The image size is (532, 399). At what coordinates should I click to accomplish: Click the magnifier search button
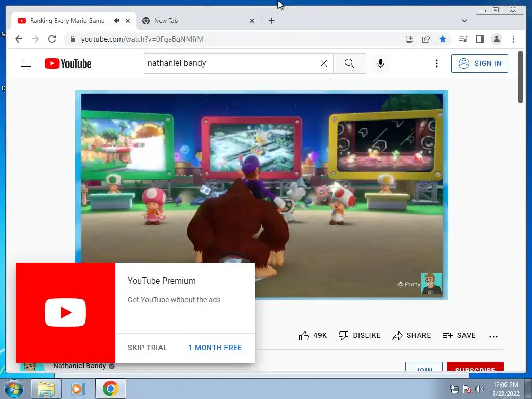pyautogui.click(x=350, y=63)
